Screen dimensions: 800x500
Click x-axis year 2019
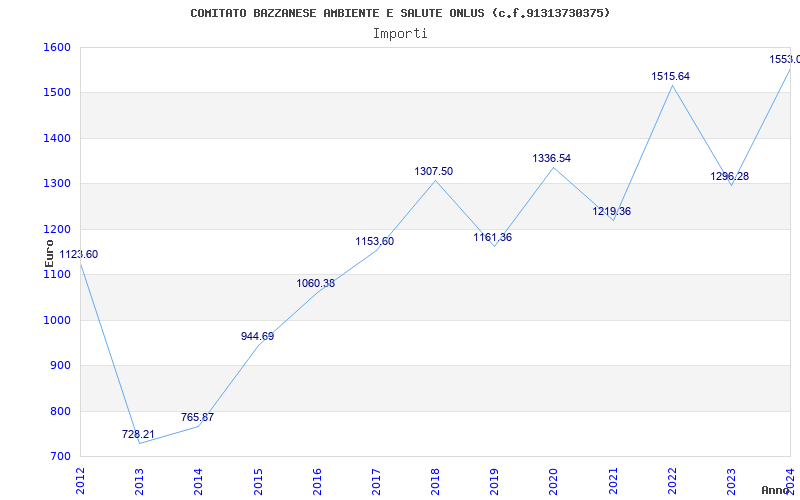click(494, 481)
